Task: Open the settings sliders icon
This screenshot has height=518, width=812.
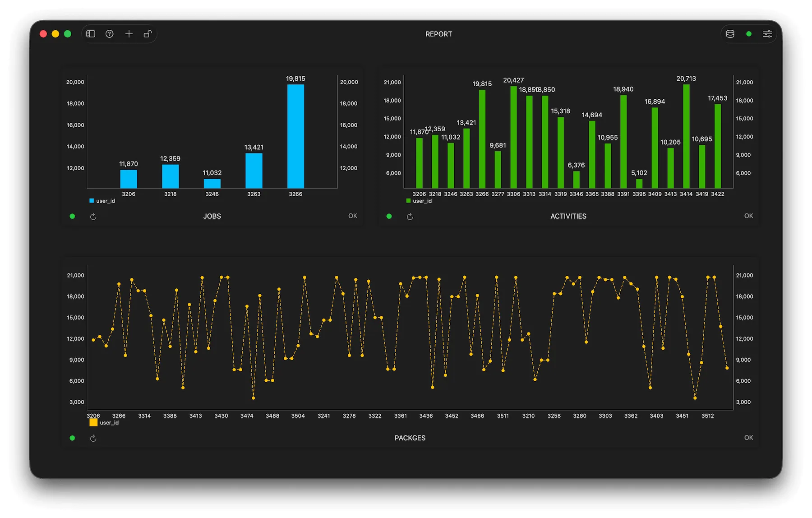Action: pyautogui.click(x=767, y=34)
